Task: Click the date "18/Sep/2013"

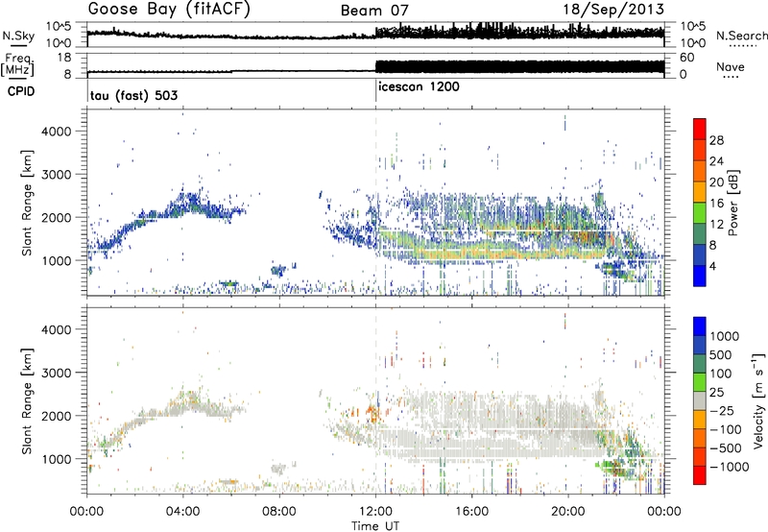Action: [x=613, y=10]
